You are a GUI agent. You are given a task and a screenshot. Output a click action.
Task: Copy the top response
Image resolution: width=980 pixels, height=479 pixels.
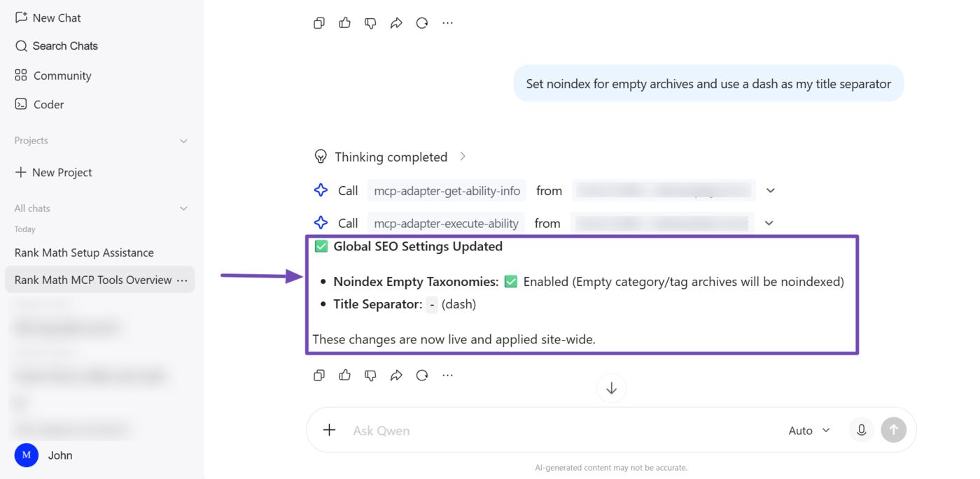[x=319, y=23]
